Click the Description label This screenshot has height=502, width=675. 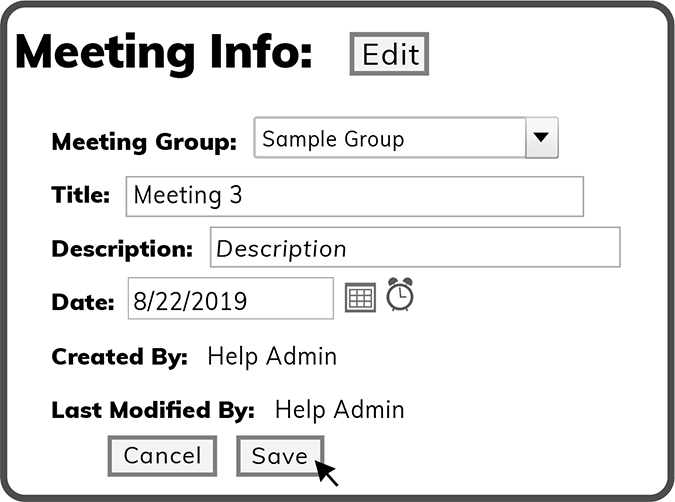[x=122, y=248]
